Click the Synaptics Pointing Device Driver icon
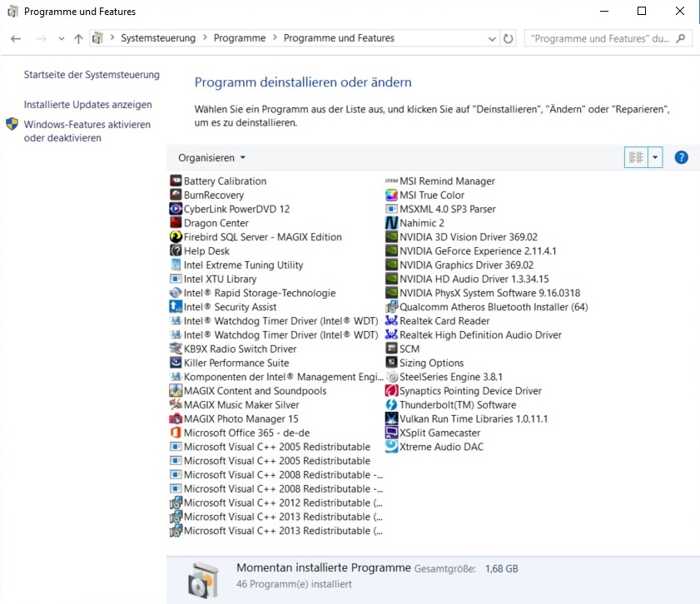This screenshot has width=700, height=604. (x=391, y=390)
